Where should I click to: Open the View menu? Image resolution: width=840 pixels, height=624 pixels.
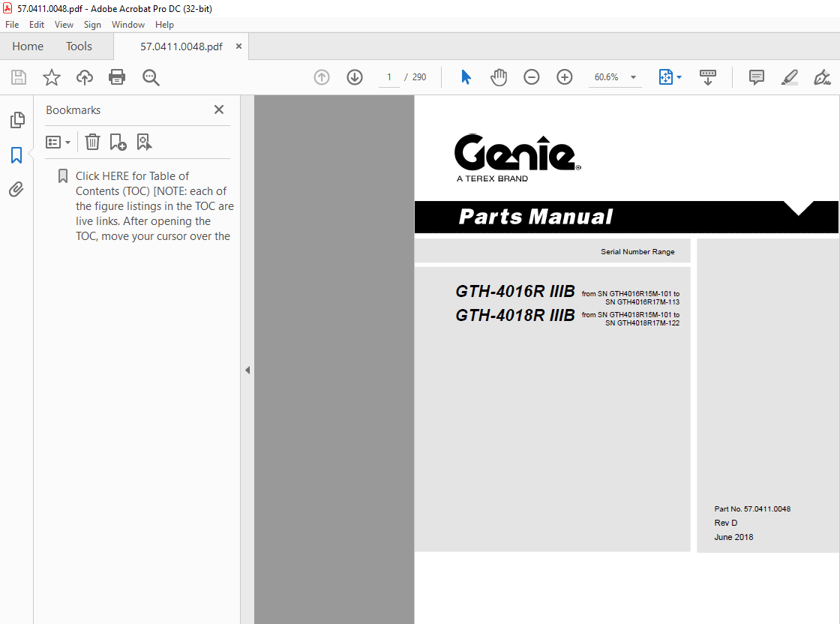[64, 25]
